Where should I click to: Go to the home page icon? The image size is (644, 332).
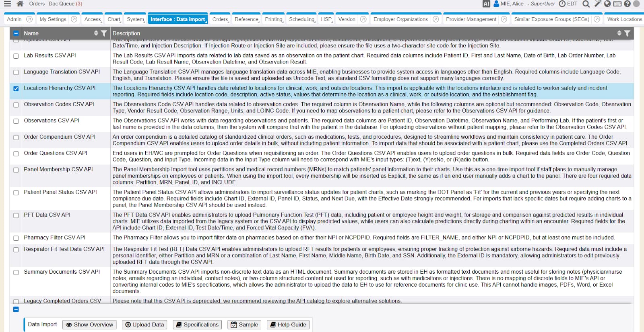(20, 4)
